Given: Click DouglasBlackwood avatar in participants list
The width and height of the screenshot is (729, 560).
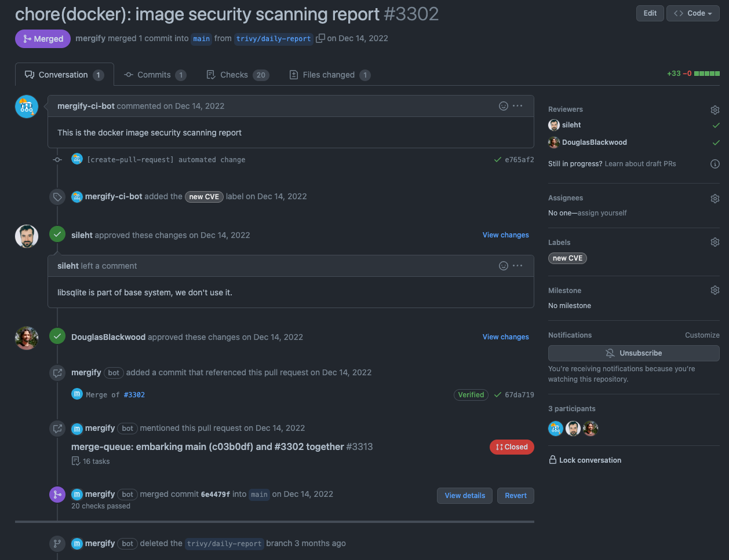Looking at the screenshot, I should click(591, 429).
